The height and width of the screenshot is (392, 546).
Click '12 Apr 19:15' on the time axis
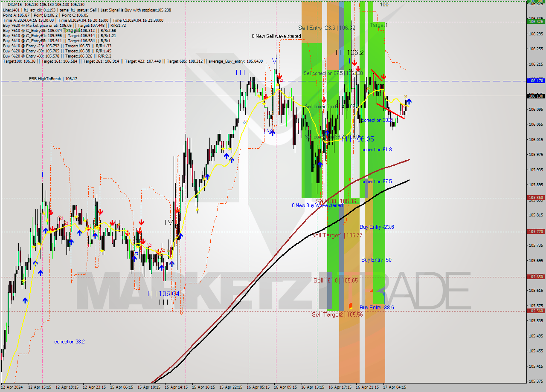tap(67, 387)
